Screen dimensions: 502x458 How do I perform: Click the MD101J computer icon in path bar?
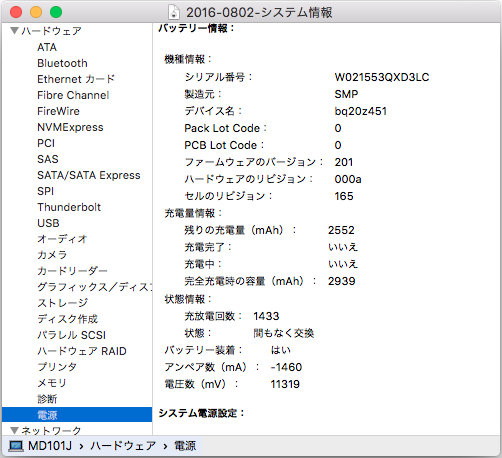pos(16,446)
